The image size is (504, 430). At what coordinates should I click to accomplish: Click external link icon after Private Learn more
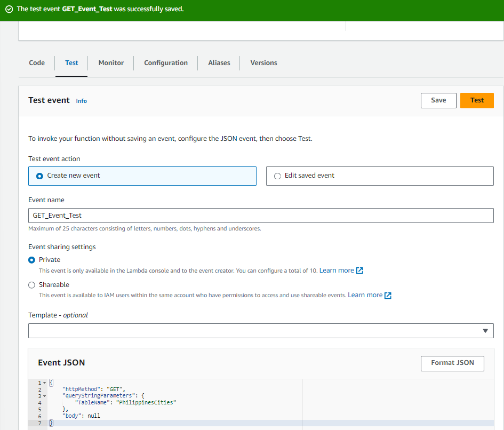[359, 270]
